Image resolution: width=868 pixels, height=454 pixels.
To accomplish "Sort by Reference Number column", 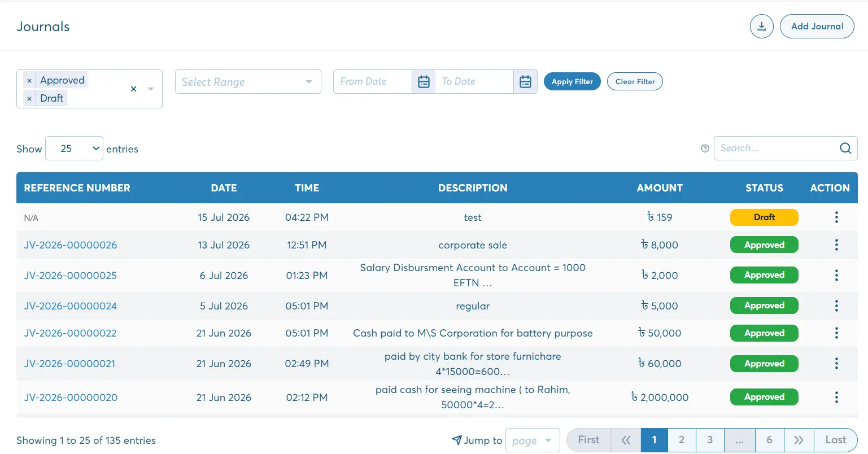I will [77, 188].
